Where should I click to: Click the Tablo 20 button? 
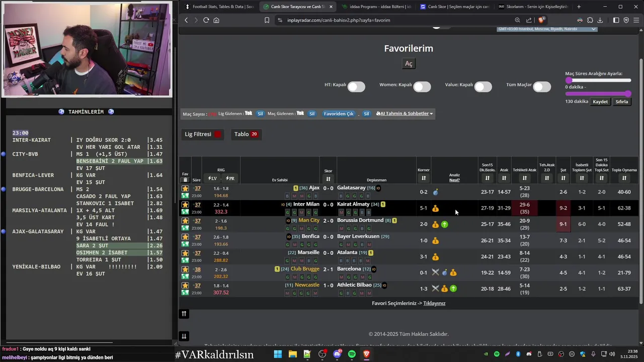(246, 134)
